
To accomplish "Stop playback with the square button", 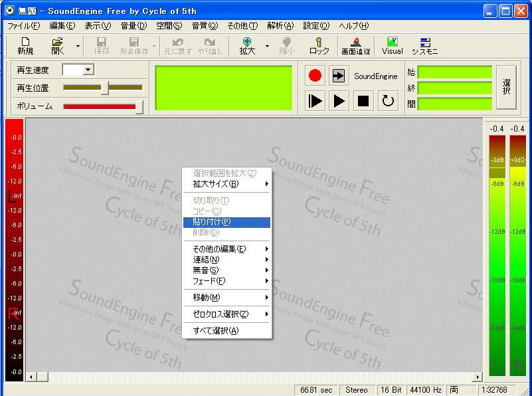I will click(x=363, y=101).
